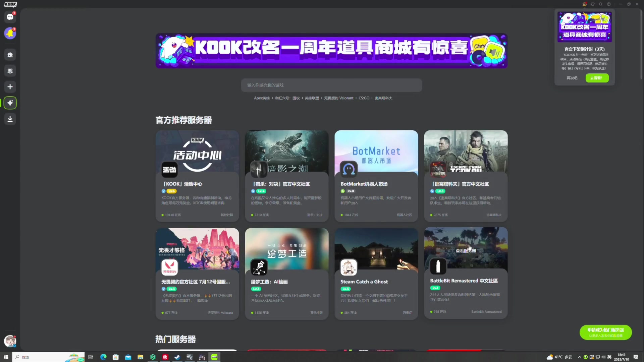The height and width of the screenshot is (362, 644).
Task: Open popup anniversary promo image
Action: [585, 27]
